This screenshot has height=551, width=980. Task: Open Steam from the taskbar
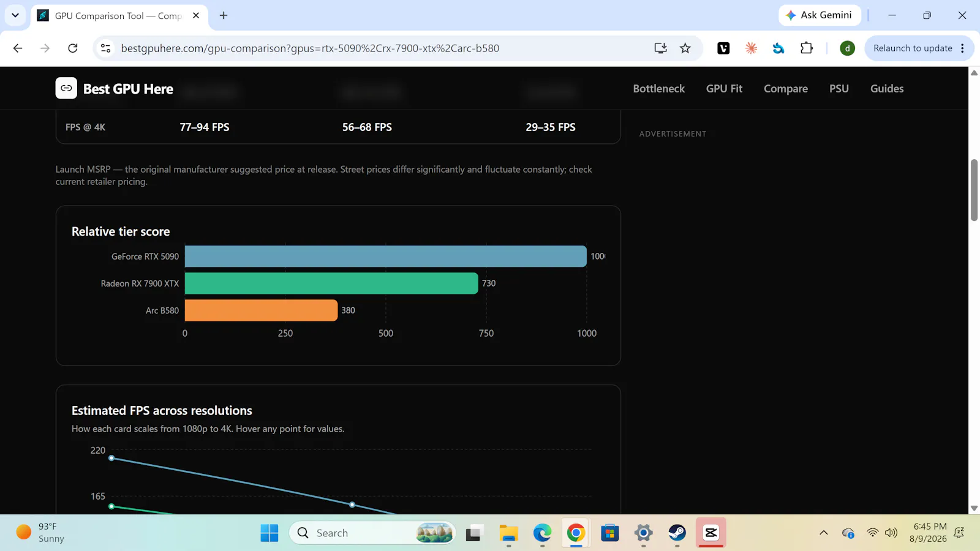click(677, 533)
